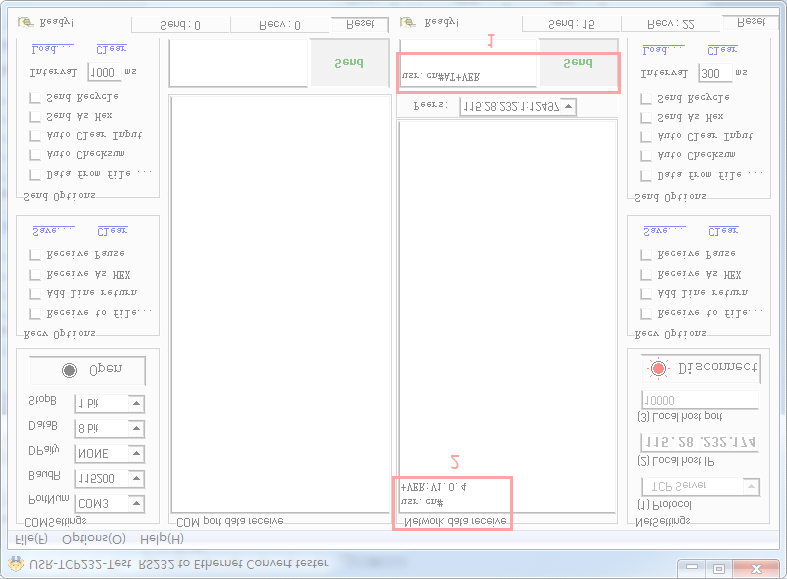This screenshot has width=787, height=579.
Task: Click the network-side Send:15 counter
Action: coord(571,24)
